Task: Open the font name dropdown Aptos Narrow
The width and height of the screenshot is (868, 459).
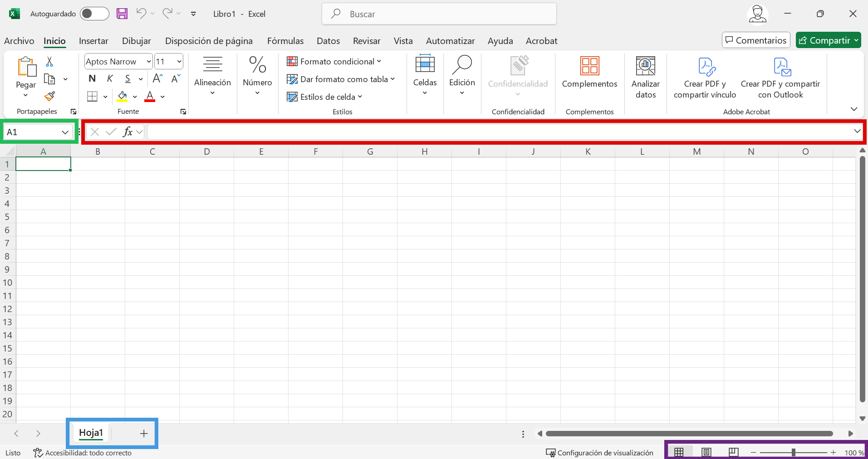Action: tap(148, 62)
